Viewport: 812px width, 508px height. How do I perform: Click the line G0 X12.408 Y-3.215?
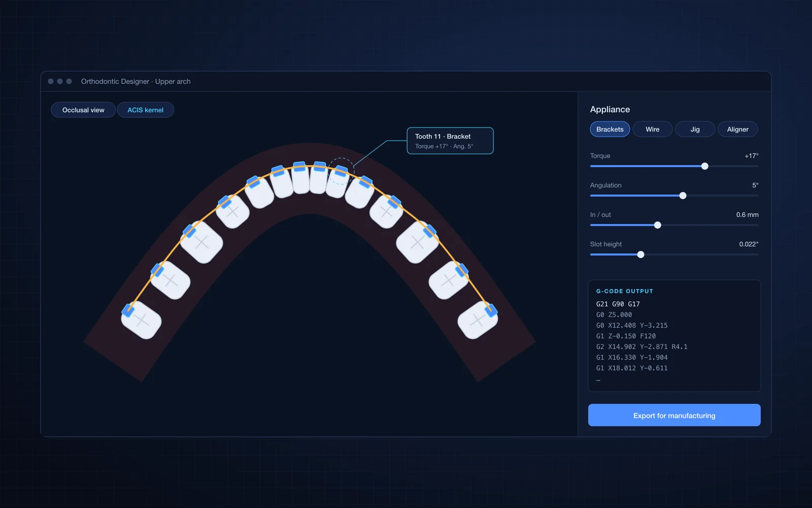pyautogui.click(x=632, y=325)
